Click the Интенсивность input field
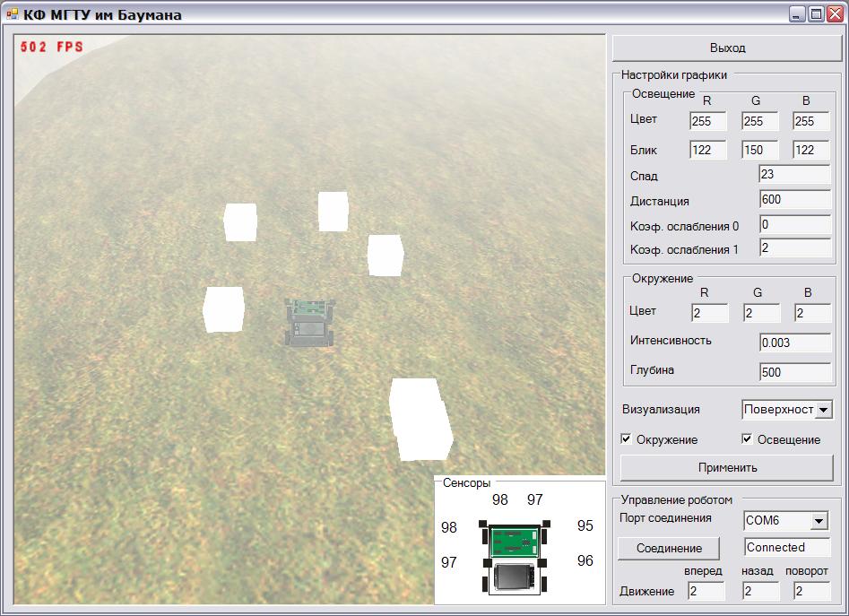 [x=794, y=342]
